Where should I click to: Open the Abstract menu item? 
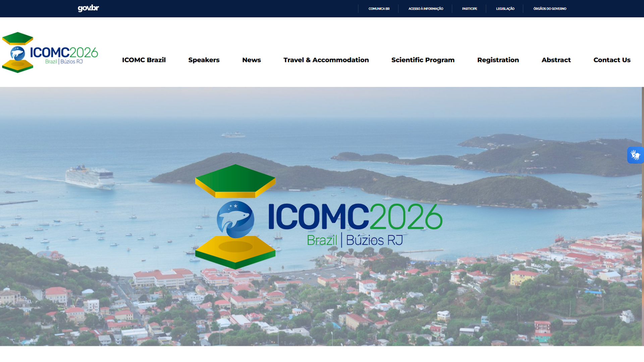coord(556,60)
